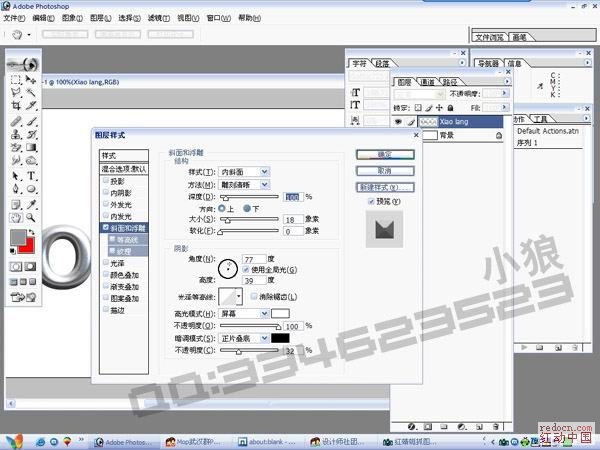Switch to the 通道 (Channels) tab

point(427,81)
